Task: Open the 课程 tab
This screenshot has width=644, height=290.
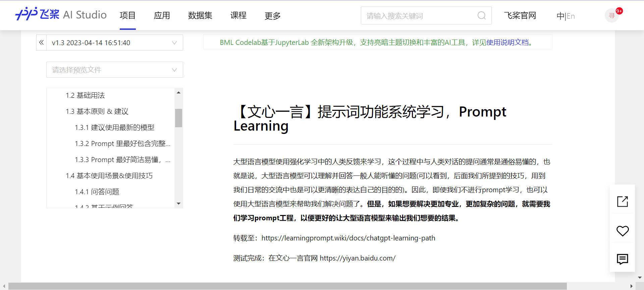Action: pyautogui.click(x=238, y=15)
